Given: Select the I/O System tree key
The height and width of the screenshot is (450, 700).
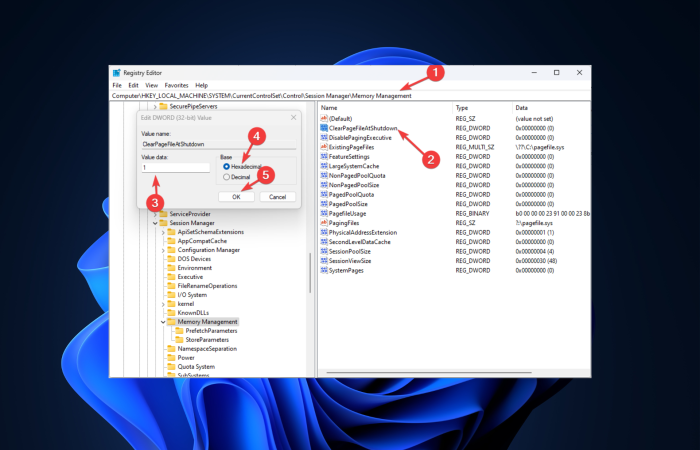Looking at the screenshot, I should (192, 295).
